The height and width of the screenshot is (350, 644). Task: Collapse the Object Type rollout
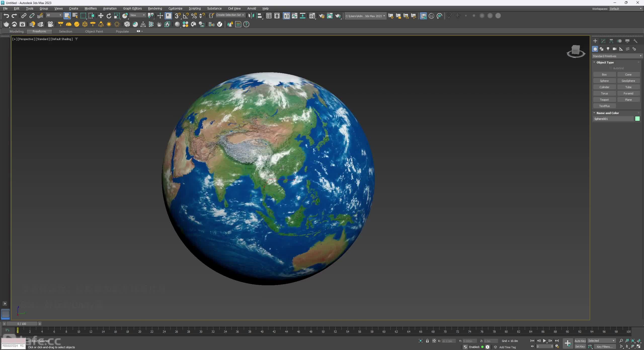tap(605, 62)
